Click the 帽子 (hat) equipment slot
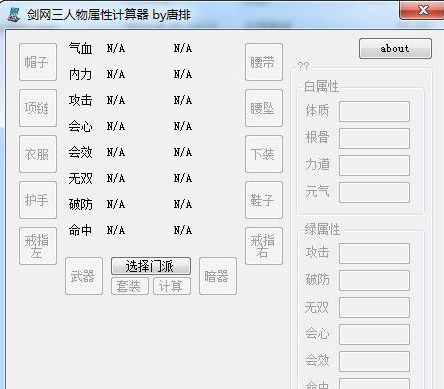The width and height of the screenshot is (444, 389). click(x=38, y=62)
